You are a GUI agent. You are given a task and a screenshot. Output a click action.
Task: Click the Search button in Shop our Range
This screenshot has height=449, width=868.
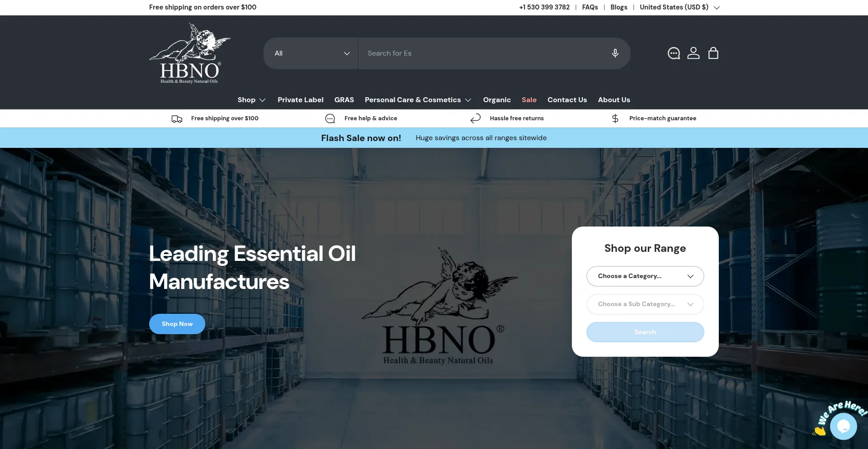point(645,332)
